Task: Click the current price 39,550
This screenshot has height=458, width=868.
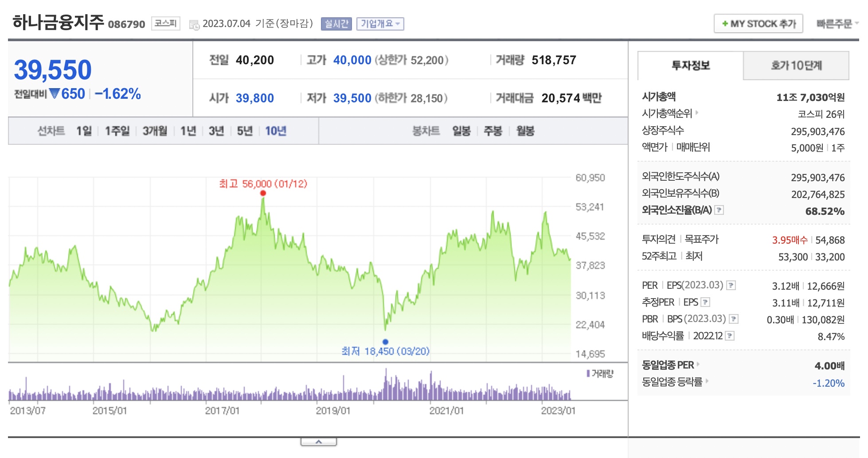Action: pos(53,70)
